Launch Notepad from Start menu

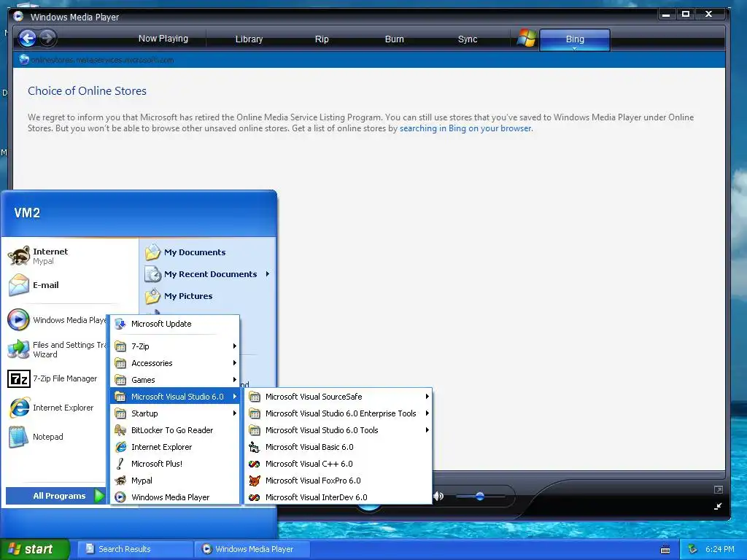click(56, 437)
